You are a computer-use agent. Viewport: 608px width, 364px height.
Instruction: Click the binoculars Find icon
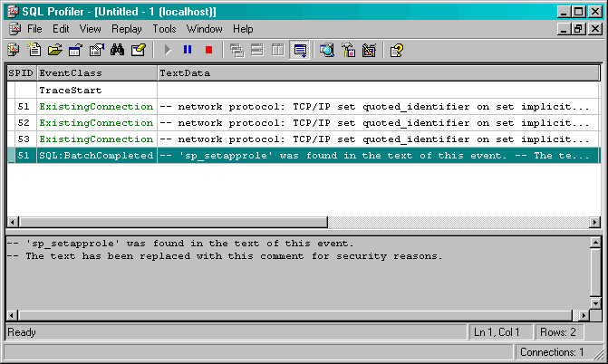(117, 50)
